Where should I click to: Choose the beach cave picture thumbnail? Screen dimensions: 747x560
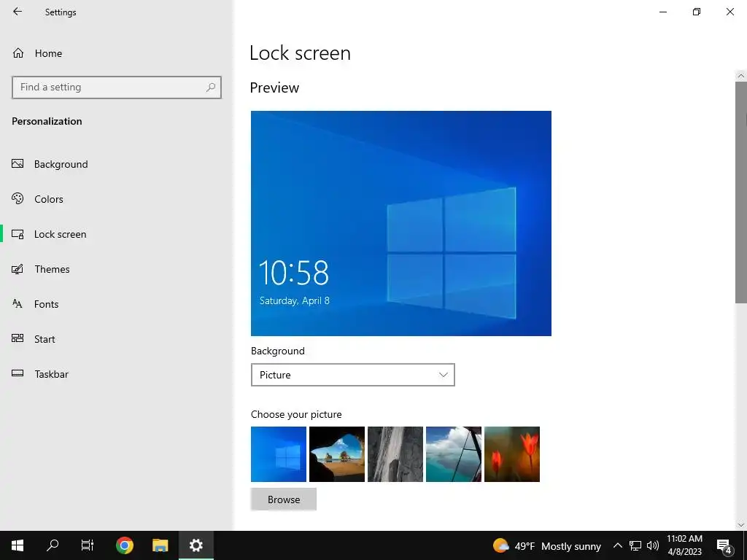click(337, 454)
